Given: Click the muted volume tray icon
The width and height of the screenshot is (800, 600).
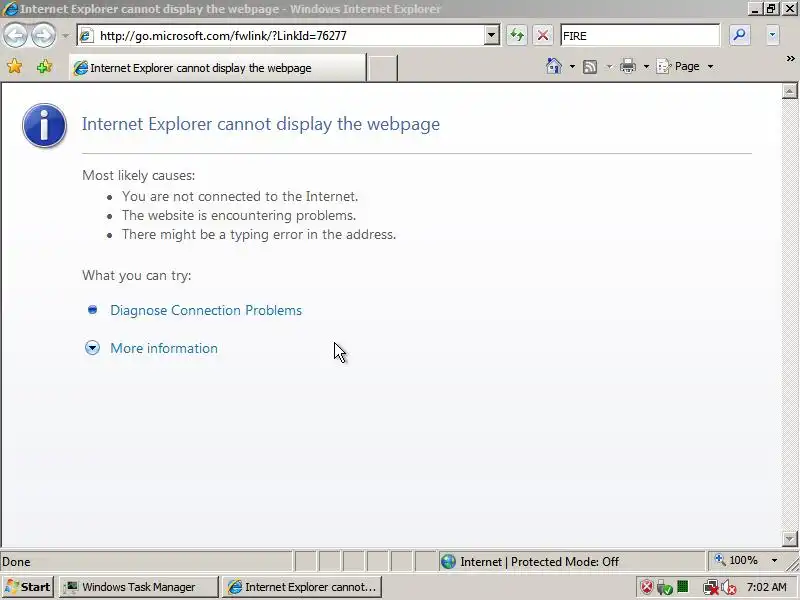Looking at the screenshot, I should (x=729, y=588).
